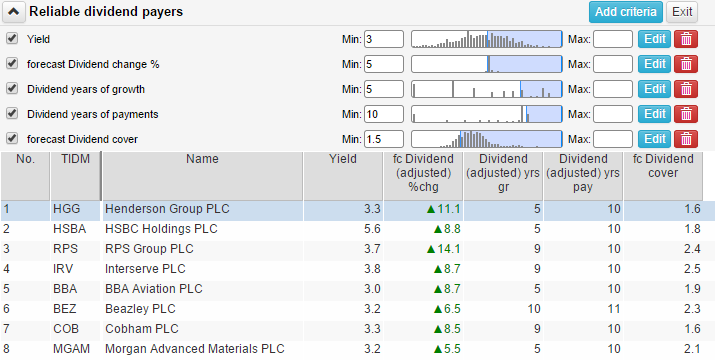This screenshot has width=715, height=360.
Task: Disable Dividend years of growth checkbox
Action: (x=12, y=88)
